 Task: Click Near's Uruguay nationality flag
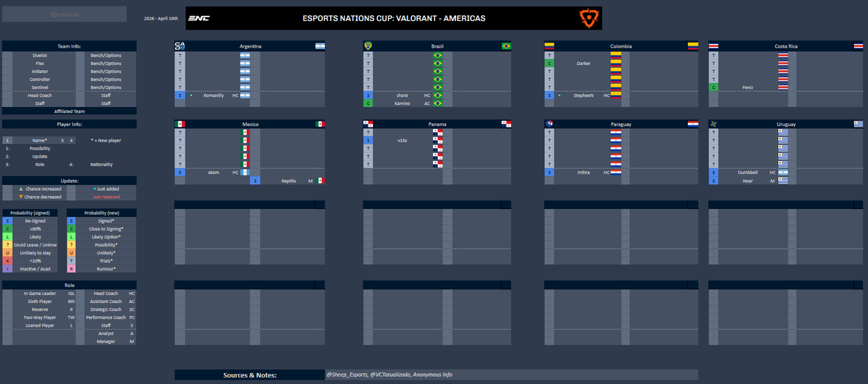pyautogui.click(x=783, y=181)
